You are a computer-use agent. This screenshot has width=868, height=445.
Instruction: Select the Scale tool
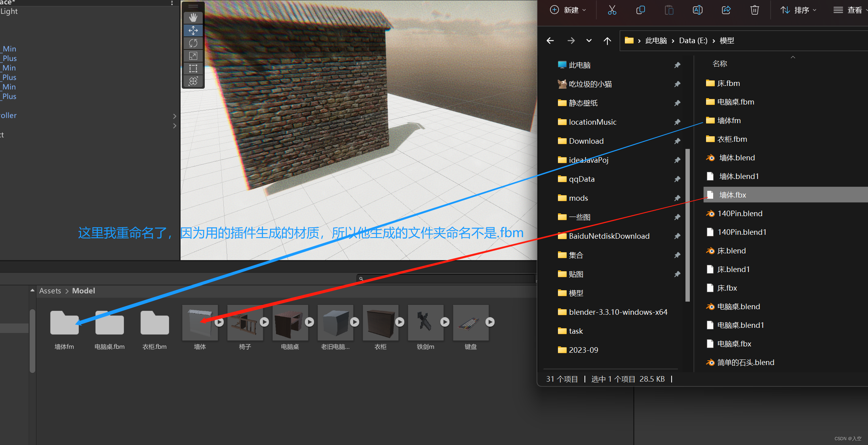193,56
